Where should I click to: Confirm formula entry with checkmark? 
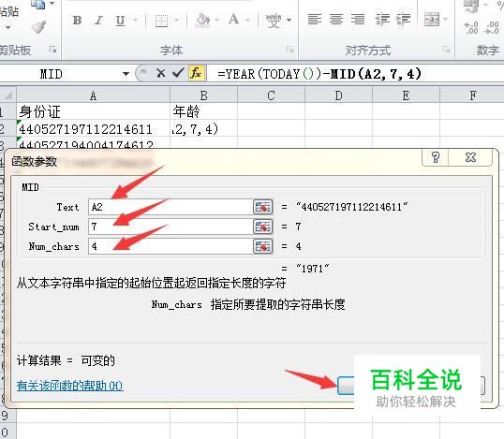click(178, 74)
